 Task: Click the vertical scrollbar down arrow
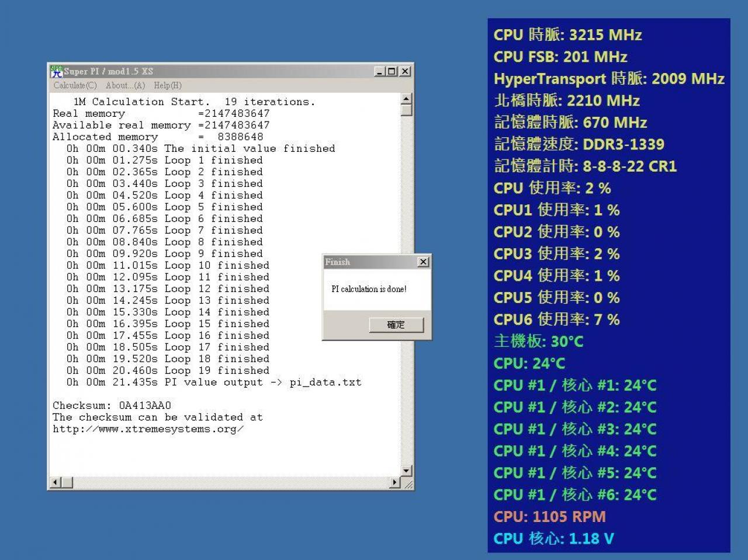(407, 471)
